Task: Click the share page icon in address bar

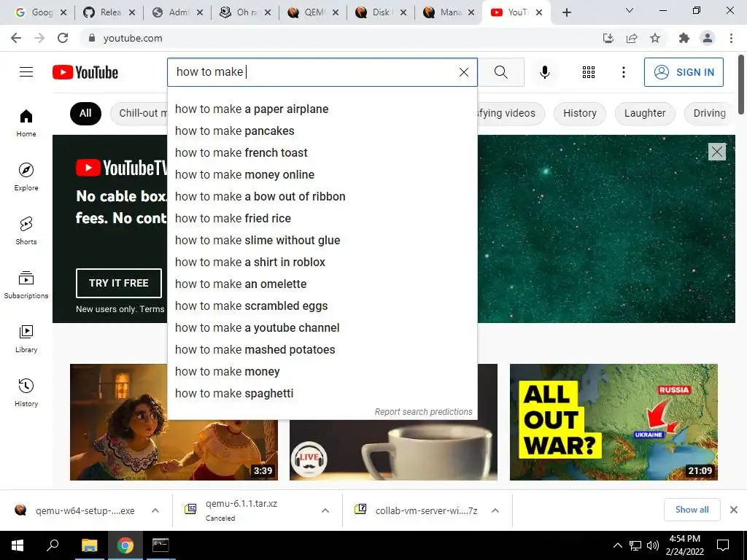Action: point(632,38)
